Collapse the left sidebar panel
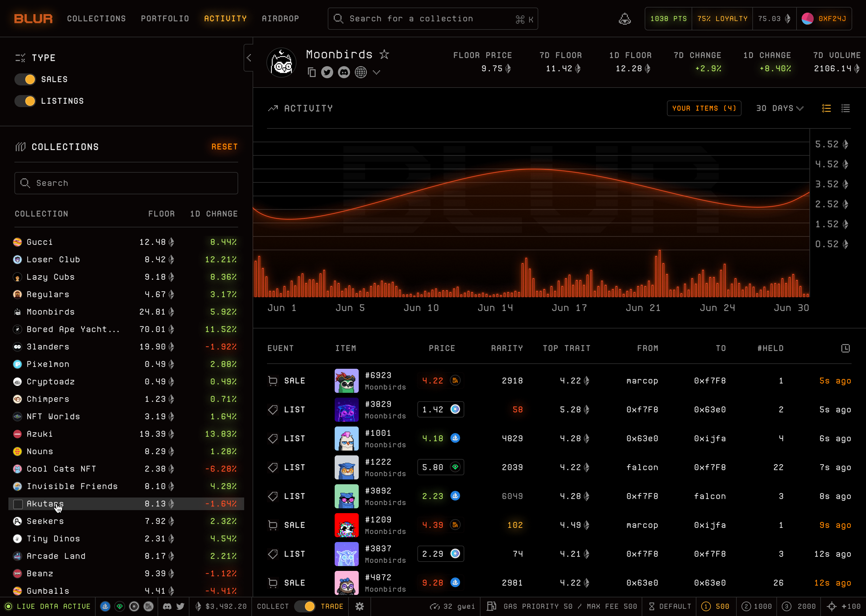866x616 pixels. tap(249, 58)
